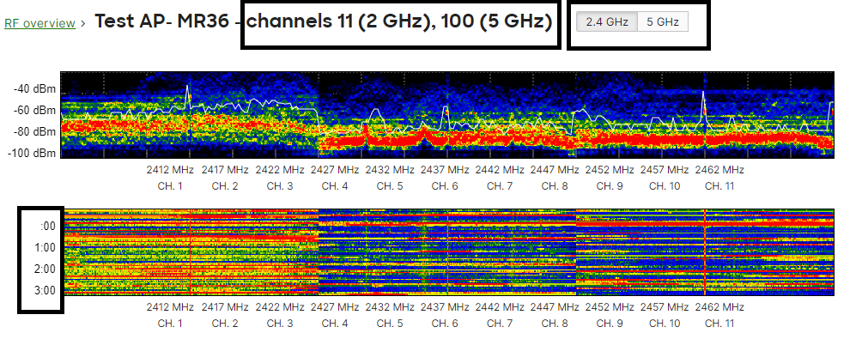Screen dimensions: 868x339
Task: Click the channels 11 (2 GHz), 100 (5 GHz) heading text
Action: tap(399, 21)
